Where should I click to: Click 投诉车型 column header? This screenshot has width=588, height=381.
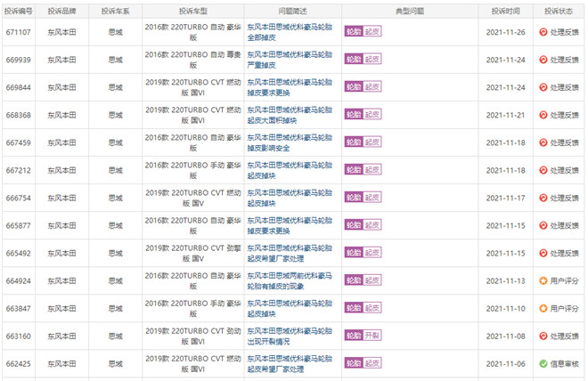[x=193, y=12]
